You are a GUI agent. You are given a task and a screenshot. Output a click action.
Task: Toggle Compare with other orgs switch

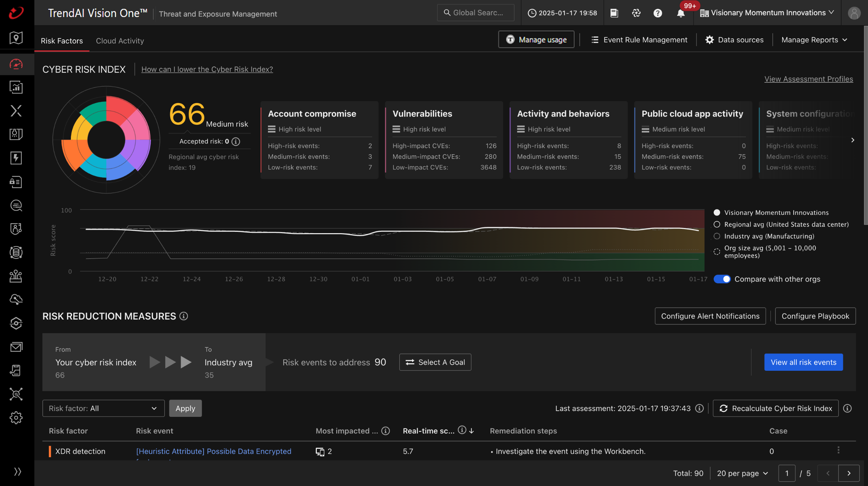point(722,279)
